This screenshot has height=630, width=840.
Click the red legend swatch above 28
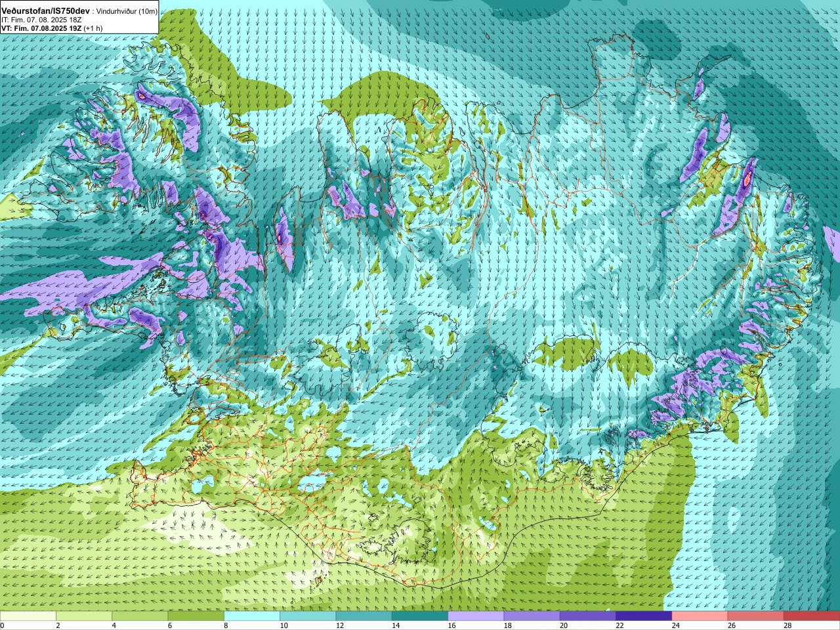[812, 616]
